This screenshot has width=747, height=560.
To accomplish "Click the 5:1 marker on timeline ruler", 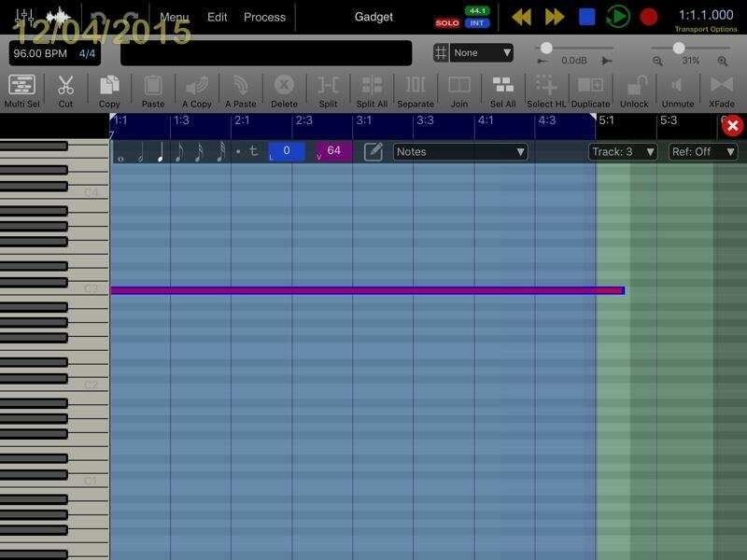I will [x=606, y=120].
